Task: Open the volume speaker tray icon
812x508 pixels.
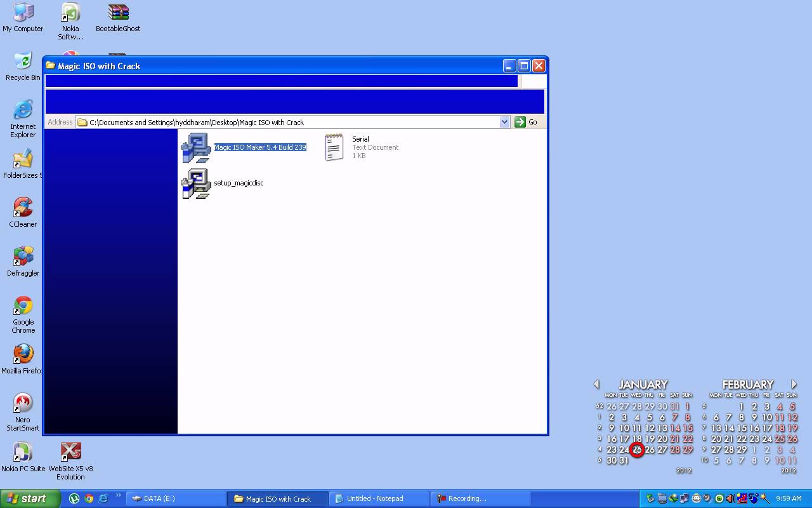Action: click(730, 498)
